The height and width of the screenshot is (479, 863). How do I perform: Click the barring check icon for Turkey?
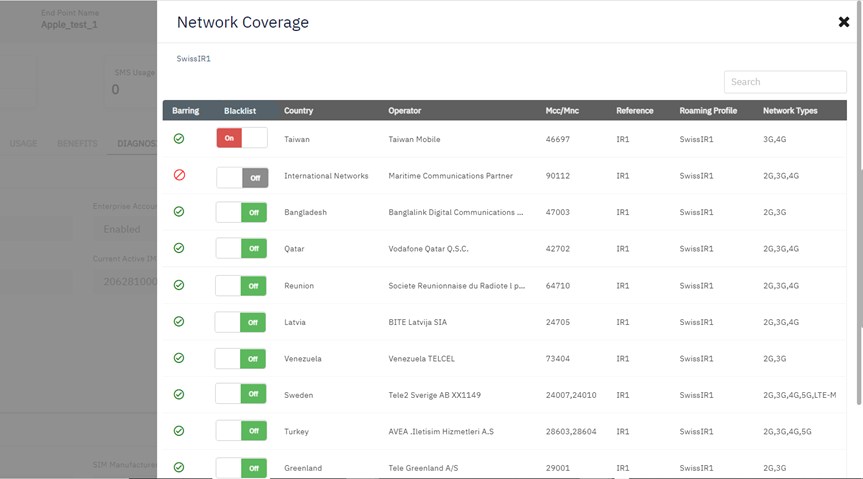(x=179, y=431)
